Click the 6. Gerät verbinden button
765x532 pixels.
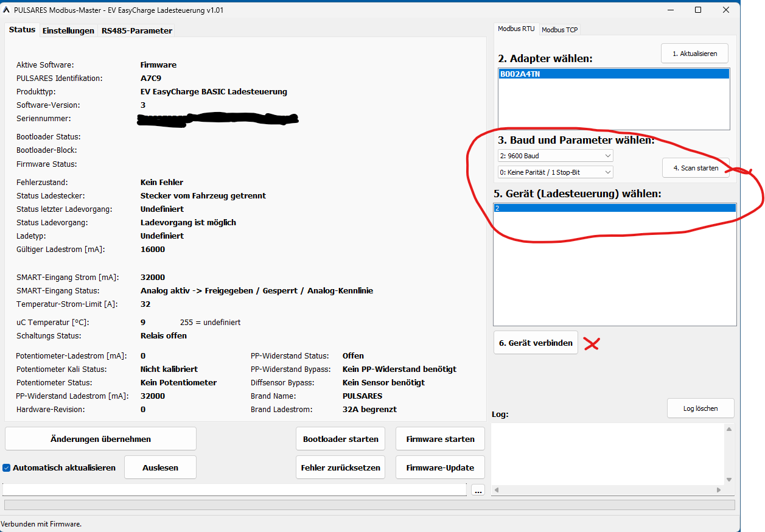click(536, 343)
